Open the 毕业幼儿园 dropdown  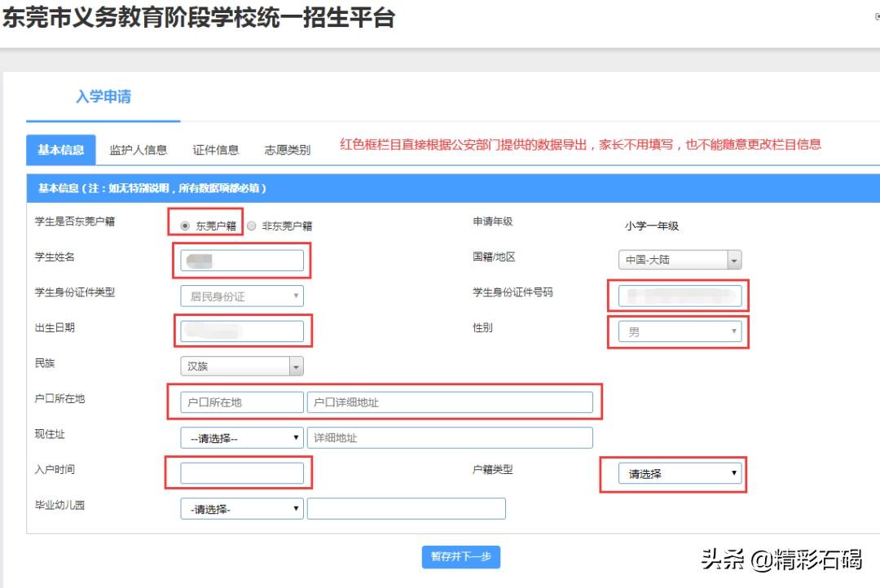[x=241, y=509]
